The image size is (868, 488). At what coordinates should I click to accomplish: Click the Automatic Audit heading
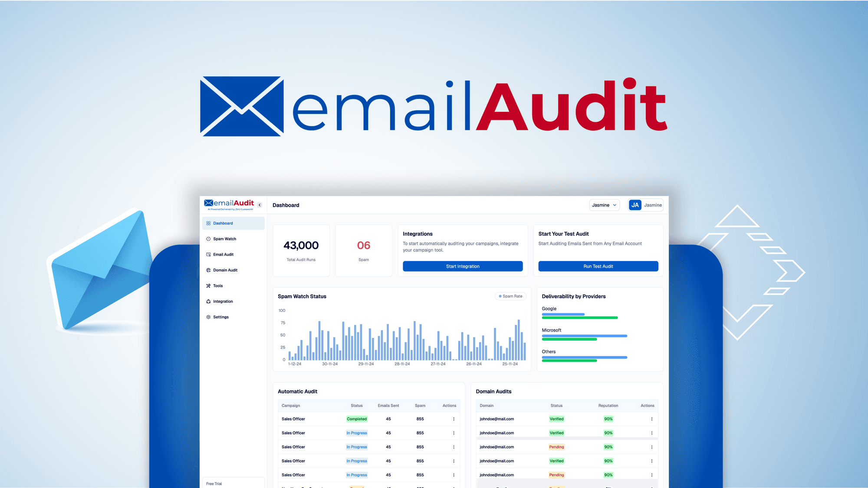coord(297,391)
